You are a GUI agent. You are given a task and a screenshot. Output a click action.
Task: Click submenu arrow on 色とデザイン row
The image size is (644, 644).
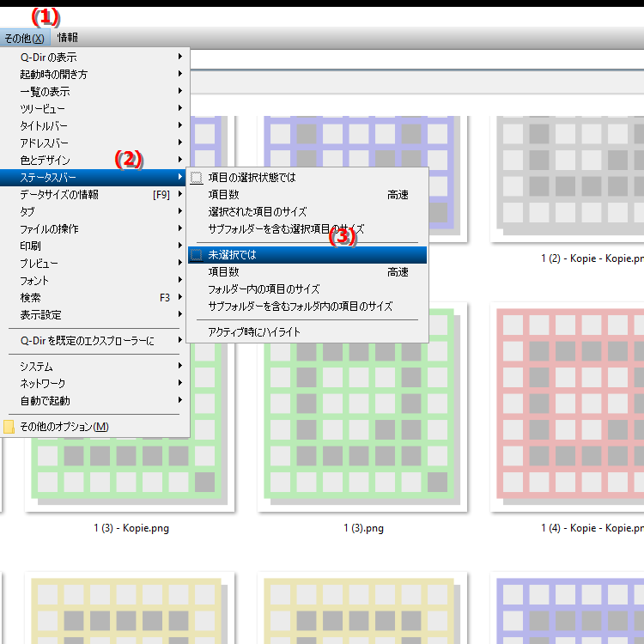tap(180, 160)
